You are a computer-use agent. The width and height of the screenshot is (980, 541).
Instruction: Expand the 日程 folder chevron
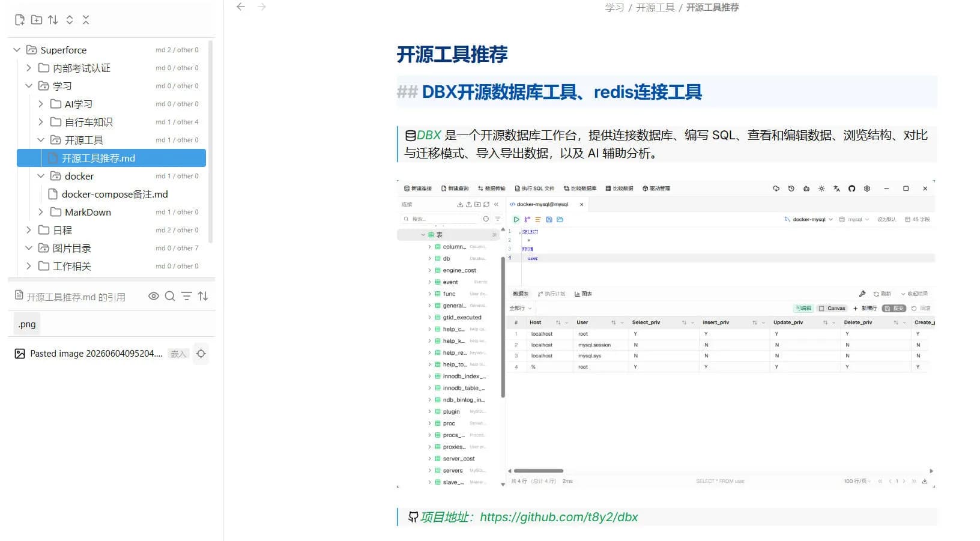pos(28,230)
